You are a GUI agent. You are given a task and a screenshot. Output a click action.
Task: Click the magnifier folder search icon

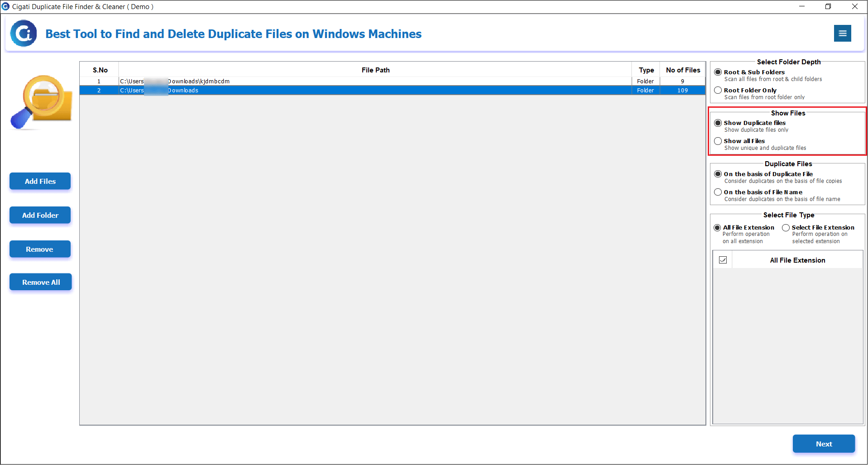41,102
